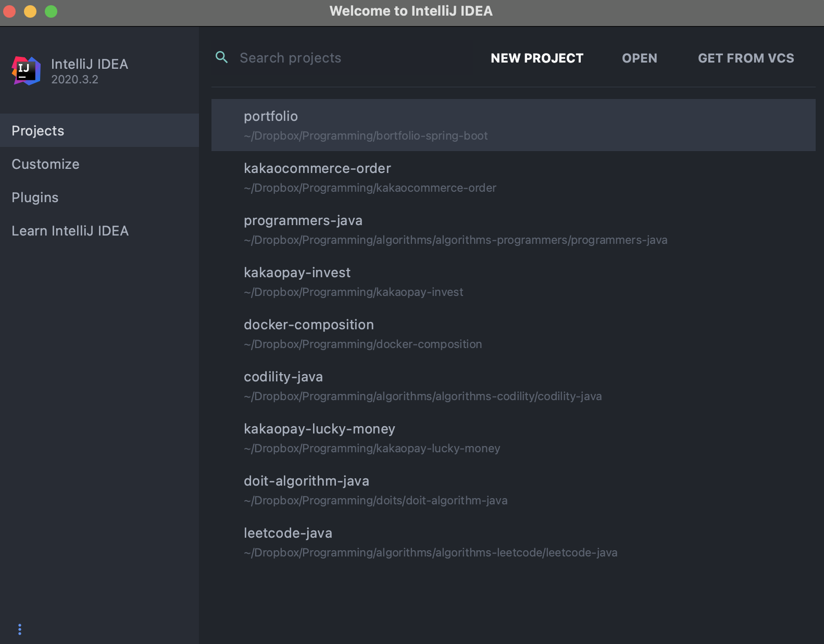The image size is (824, 644).
Task: Open the docker-composition project
Action: coord(514,333)
